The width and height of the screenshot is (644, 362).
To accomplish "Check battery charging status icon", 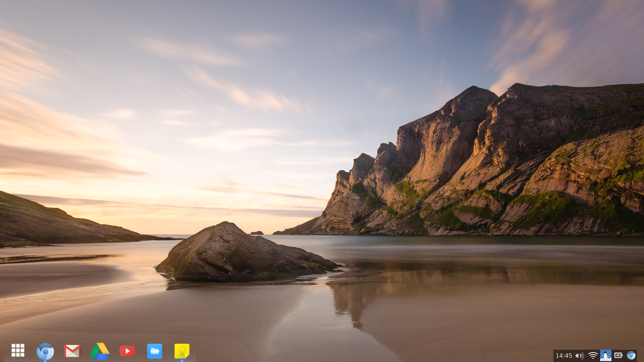I will pyautogui.click(x=619, y=356).
